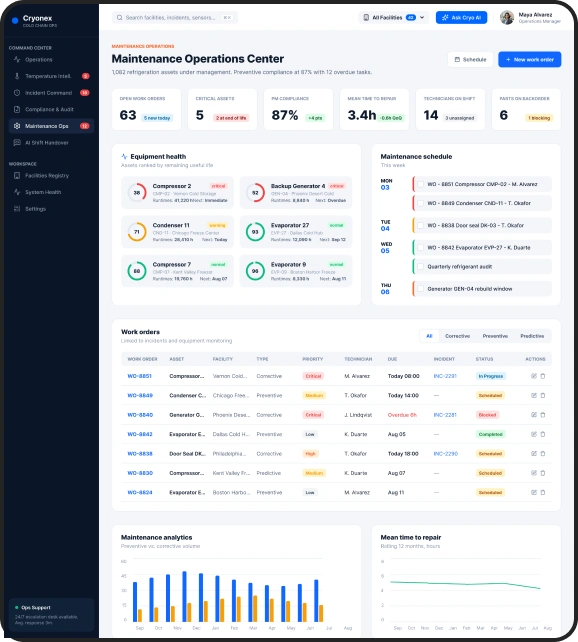Edit work order WO-8851
Screen dimensions: 578x642
point(534,376)
